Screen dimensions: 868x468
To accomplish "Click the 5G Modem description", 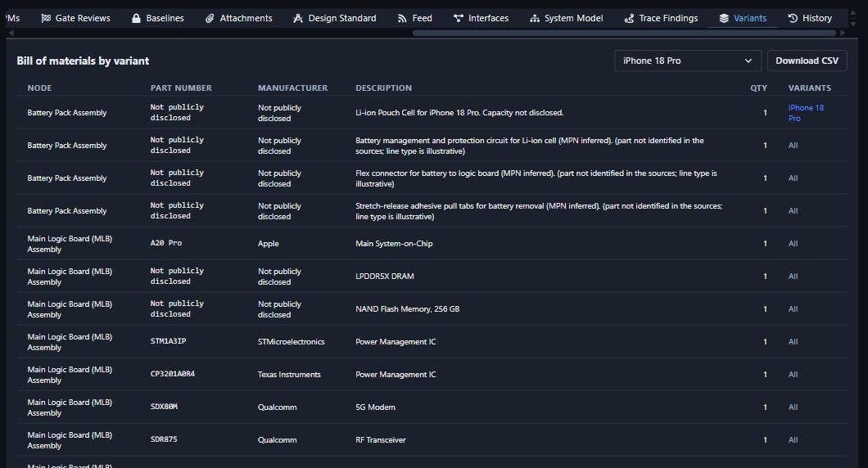I will 375,407.
